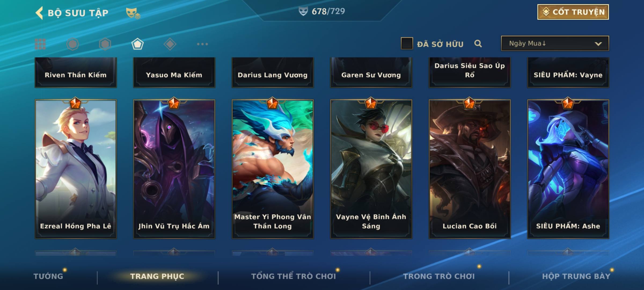Select the hexagon gem rarity filter

tap(105, 44)
